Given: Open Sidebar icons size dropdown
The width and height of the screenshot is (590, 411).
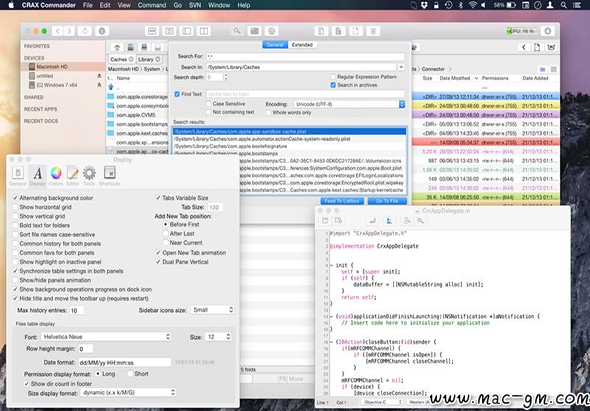Looking at the screenshot, I should [x=212, y=310].
